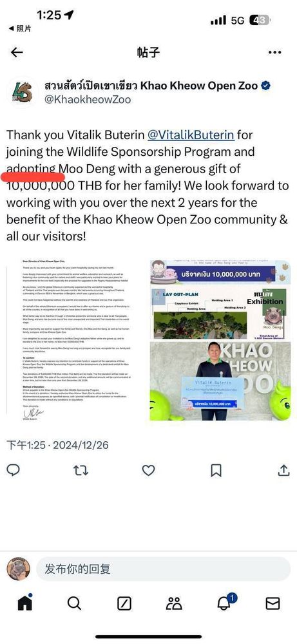Open the Search tab magnifier
297x644 pixels.
coord(74,603)
